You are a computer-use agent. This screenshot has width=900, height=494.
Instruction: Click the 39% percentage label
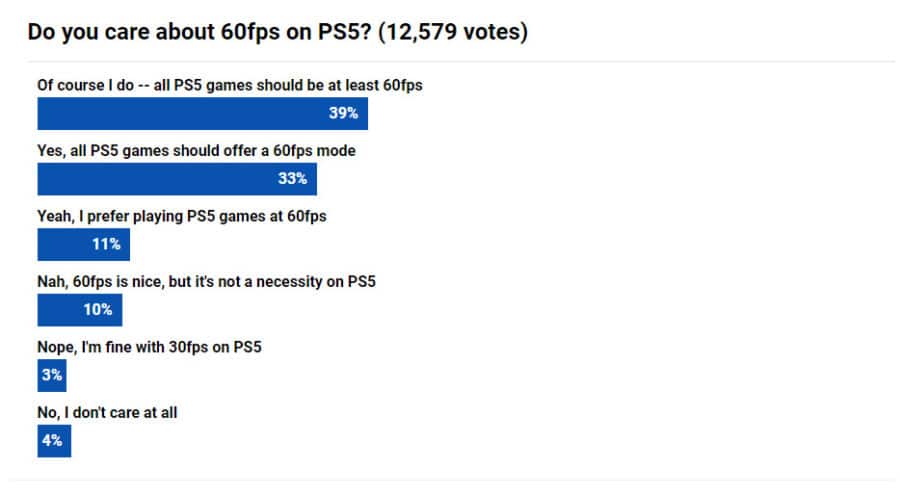(343, 114)
